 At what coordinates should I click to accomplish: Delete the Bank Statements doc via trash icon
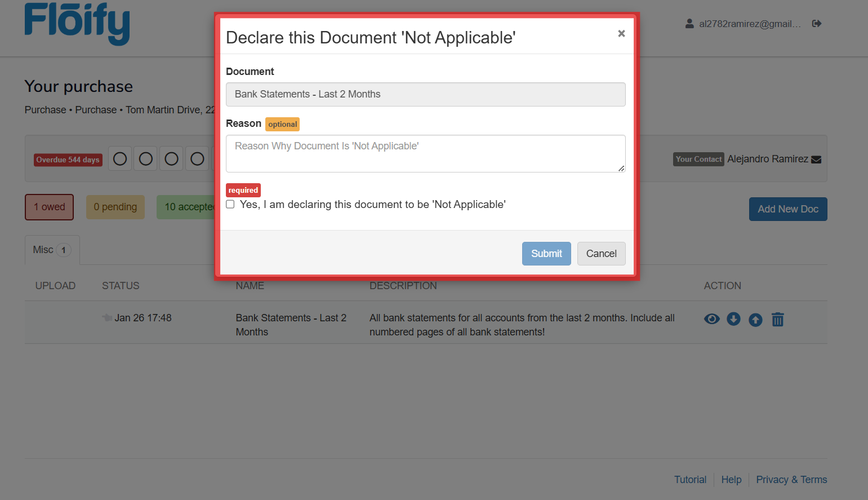[778, 319]
